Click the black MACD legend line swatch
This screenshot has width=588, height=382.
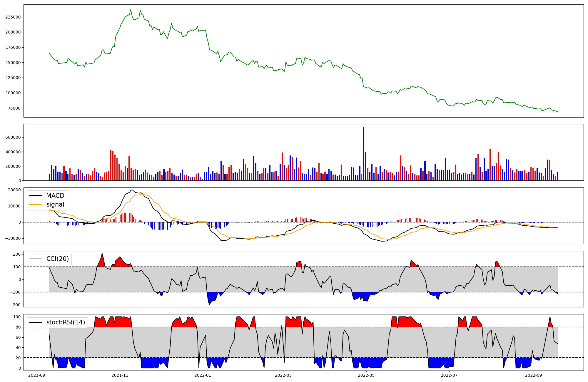[x=36, y=196]
